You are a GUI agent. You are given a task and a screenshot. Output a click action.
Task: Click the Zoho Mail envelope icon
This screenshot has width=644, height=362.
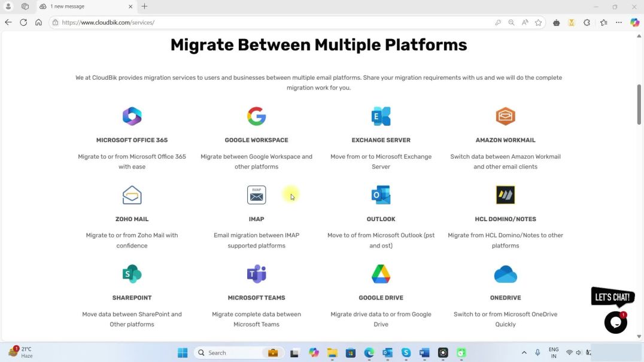pyautogui.click(x=132, y=195)
